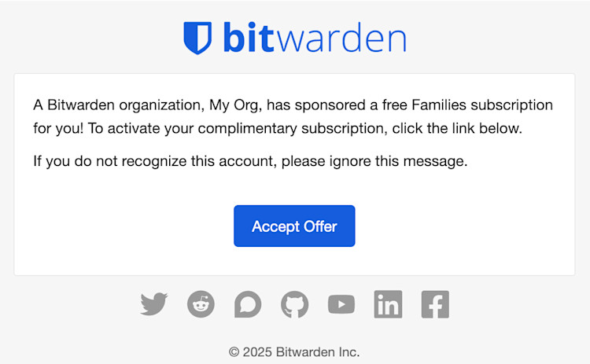Visit the Bitwarden Reddit community icon
The image size is (590, 364).
click(x=201, y=304)
